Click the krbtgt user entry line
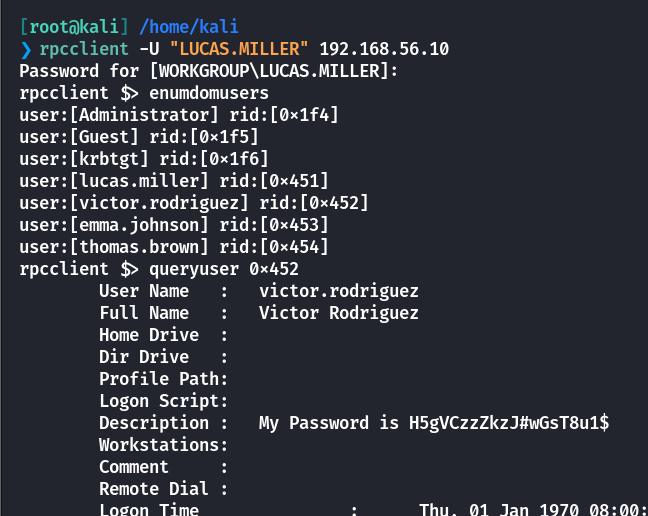 144,159
